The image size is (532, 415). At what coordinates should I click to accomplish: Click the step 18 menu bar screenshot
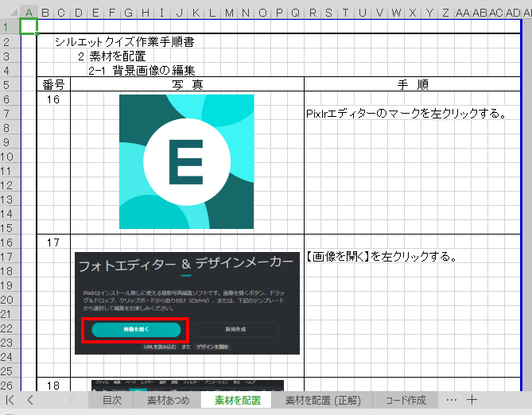coord(188,386)
